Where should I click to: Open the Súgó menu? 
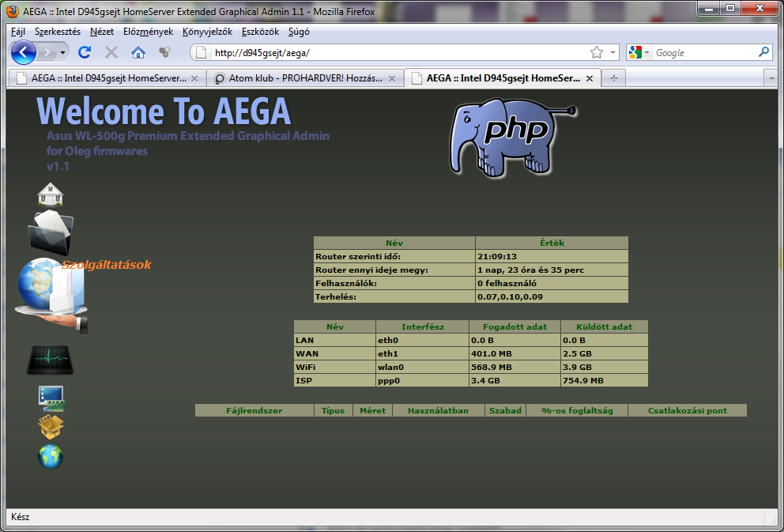pos(299,32)
